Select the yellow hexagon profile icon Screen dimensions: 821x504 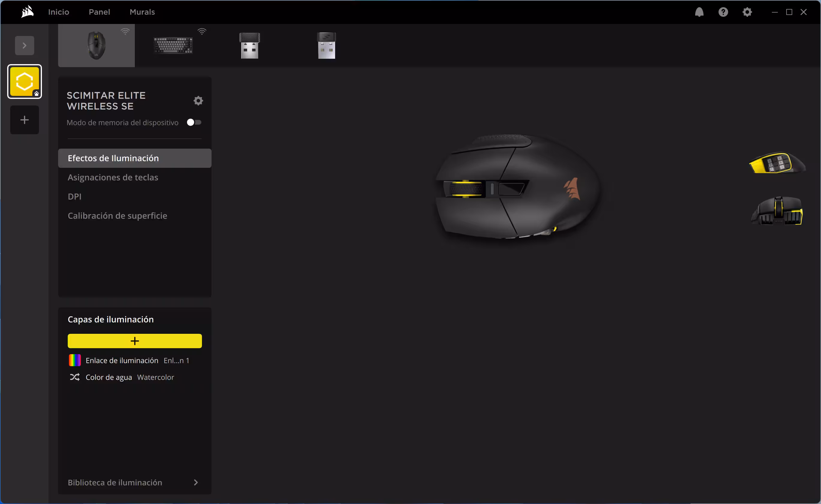[24, 82]
